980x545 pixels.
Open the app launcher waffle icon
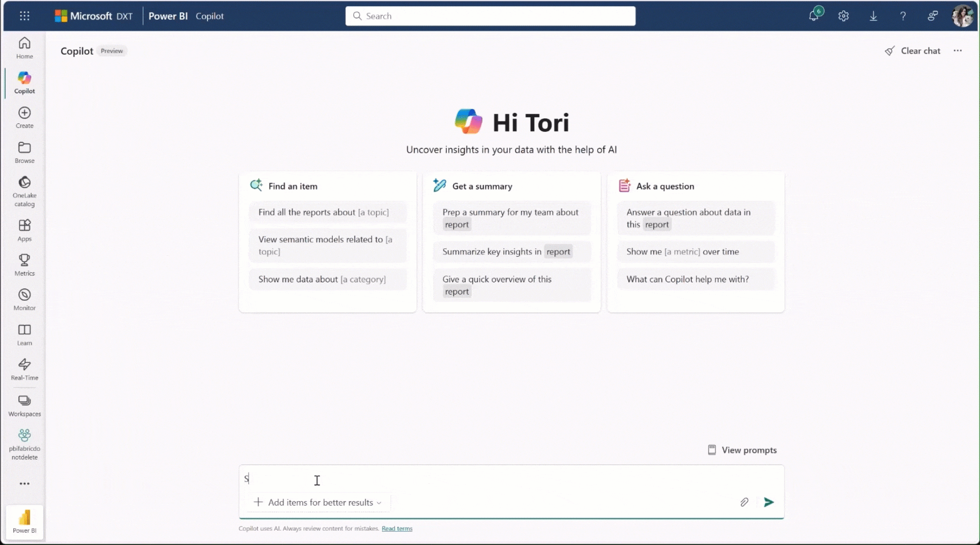(x=24, y=16)
